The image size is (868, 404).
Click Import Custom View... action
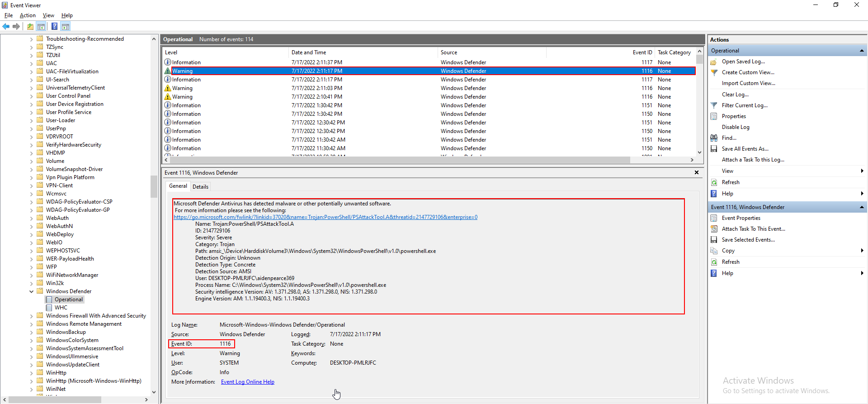click(748, 83)
